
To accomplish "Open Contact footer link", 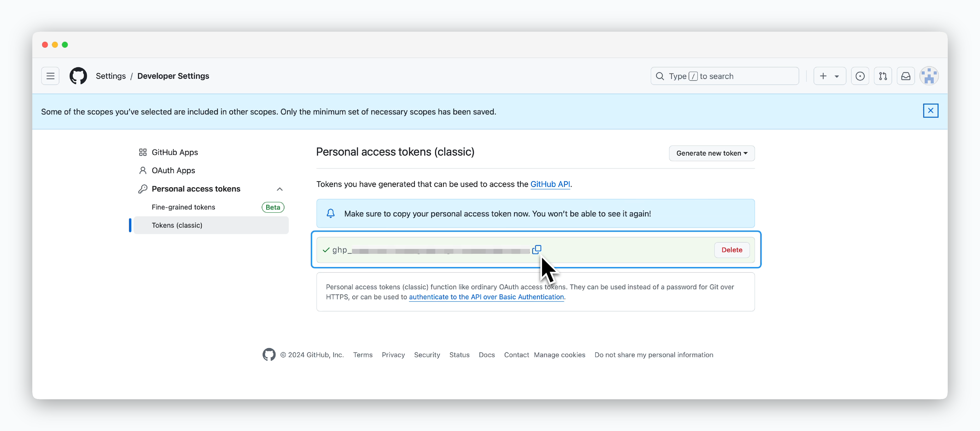I will point(516,355).
